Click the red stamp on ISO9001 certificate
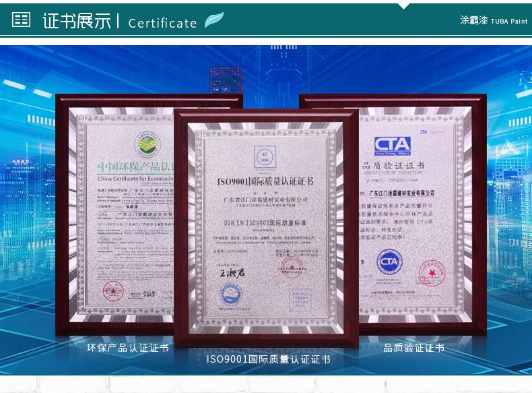This screenshot has width=532, height=393. (x=292, y=268)
